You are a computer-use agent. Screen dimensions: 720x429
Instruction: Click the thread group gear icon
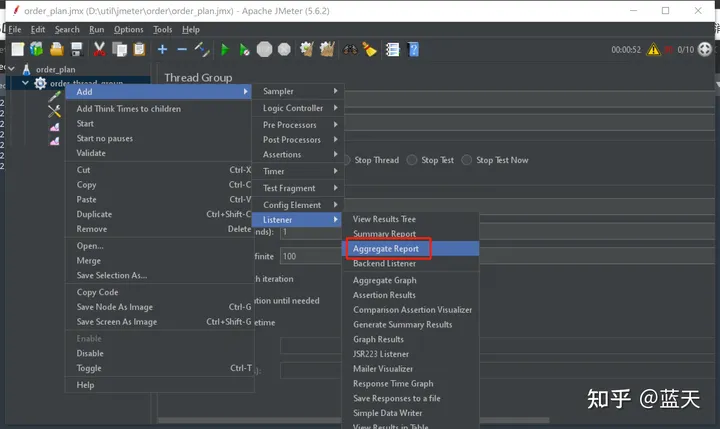pyautogui.click(x=40, y=83)
